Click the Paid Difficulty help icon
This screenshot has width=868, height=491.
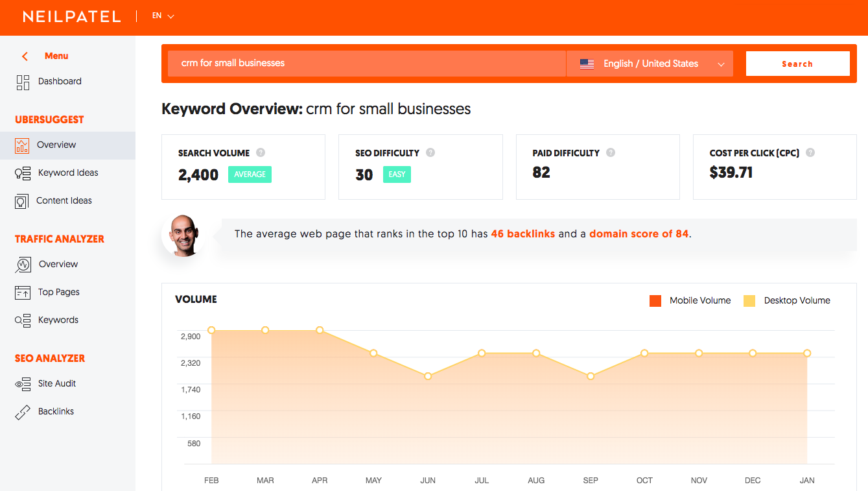coord(611,153)
